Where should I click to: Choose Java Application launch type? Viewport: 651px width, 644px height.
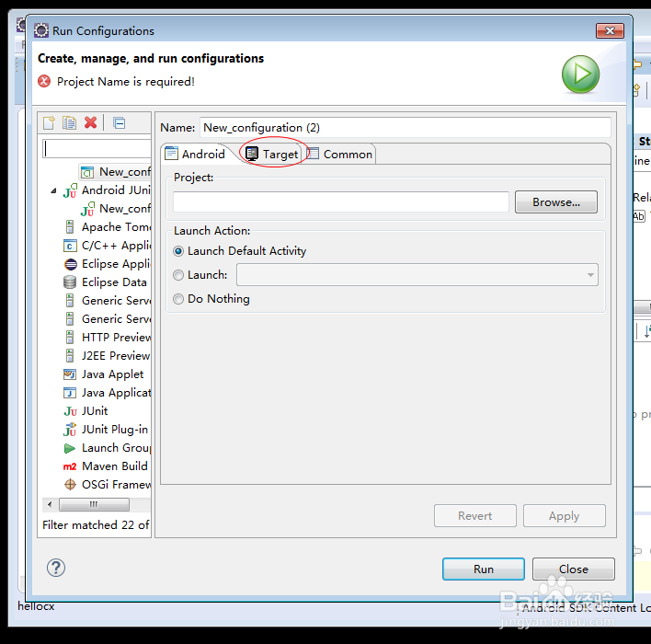[107, 393]
